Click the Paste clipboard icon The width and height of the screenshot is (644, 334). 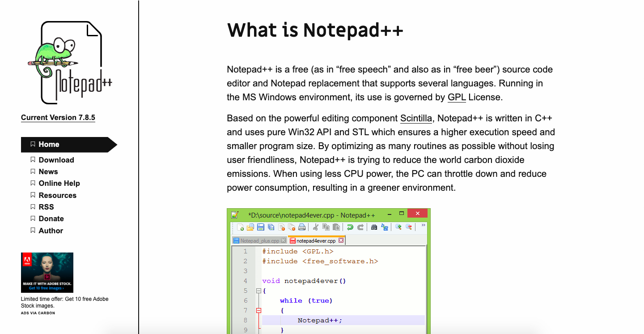[x=336, y=227]
